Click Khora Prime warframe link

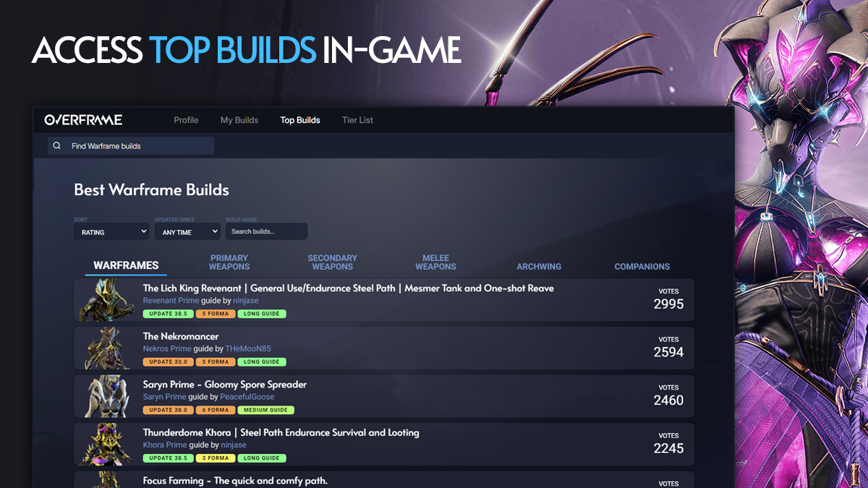pyautogui.click(x=165, y=445)
